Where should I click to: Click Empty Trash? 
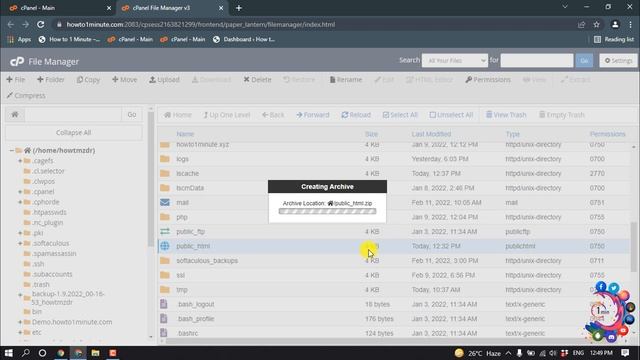coord(562,115)
